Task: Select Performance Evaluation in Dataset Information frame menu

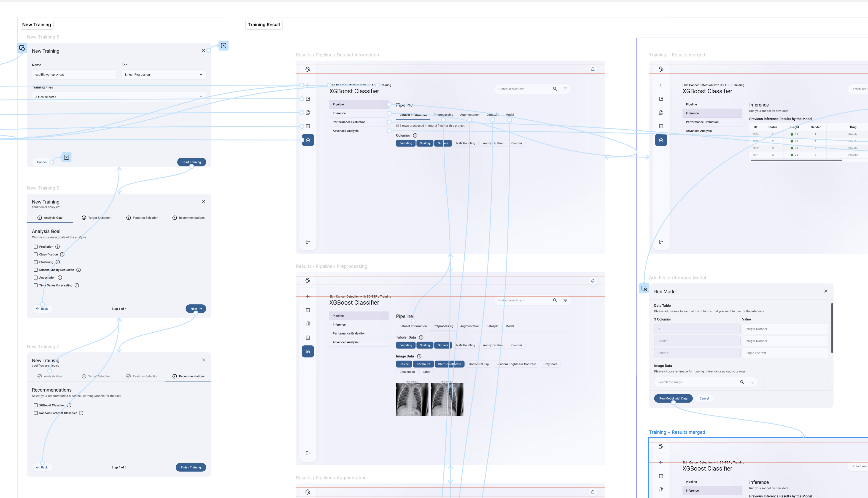Action: click(359, 122)
